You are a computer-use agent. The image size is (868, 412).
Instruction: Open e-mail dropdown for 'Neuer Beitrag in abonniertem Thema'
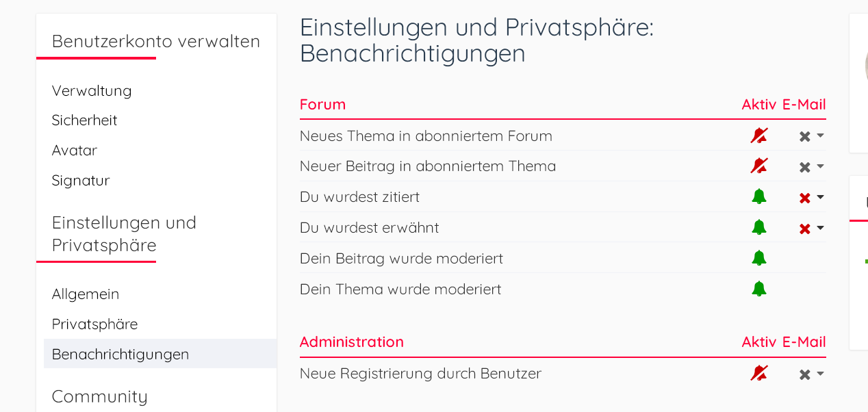[x=811, y=166]
